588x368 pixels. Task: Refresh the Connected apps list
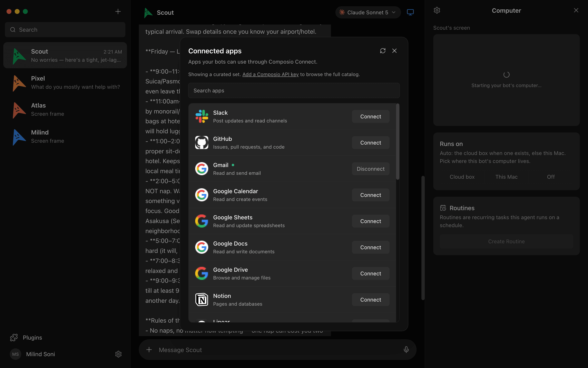pos(383,51)
